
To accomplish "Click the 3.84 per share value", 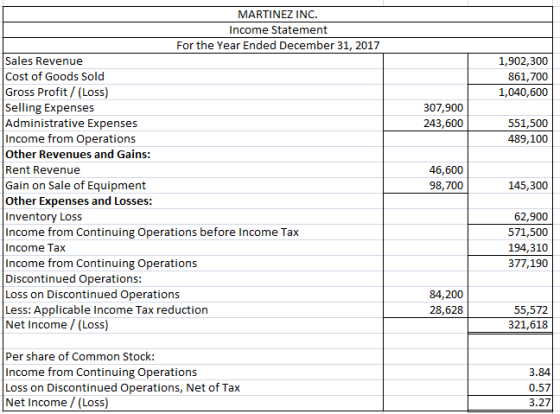I will tap(539, 372).
